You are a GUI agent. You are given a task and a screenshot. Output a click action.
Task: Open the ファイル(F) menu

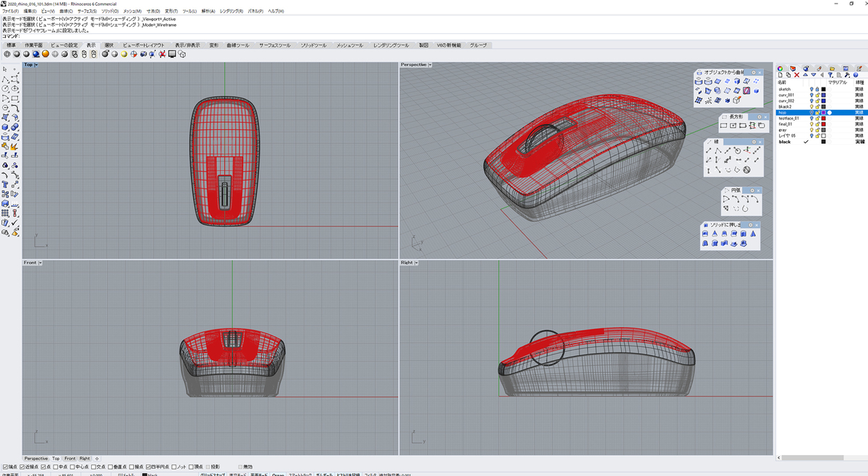(11, 12)
